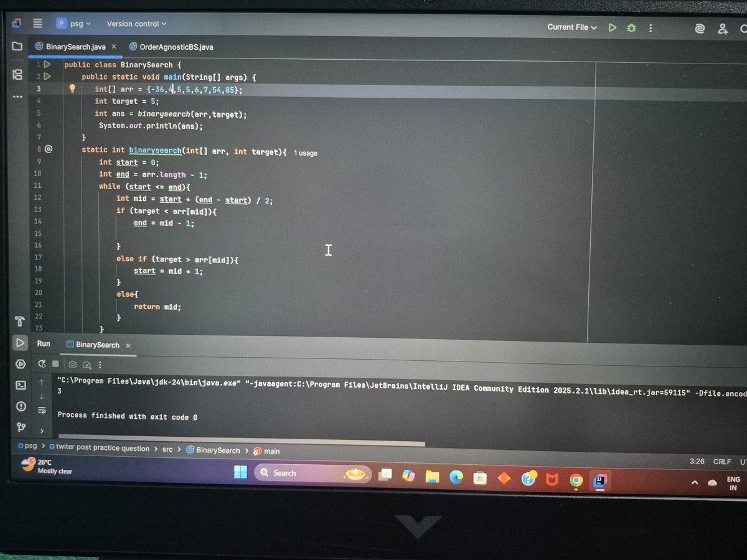Click 'twiter post practice question' breadcrumb

[x=99, y=448]
